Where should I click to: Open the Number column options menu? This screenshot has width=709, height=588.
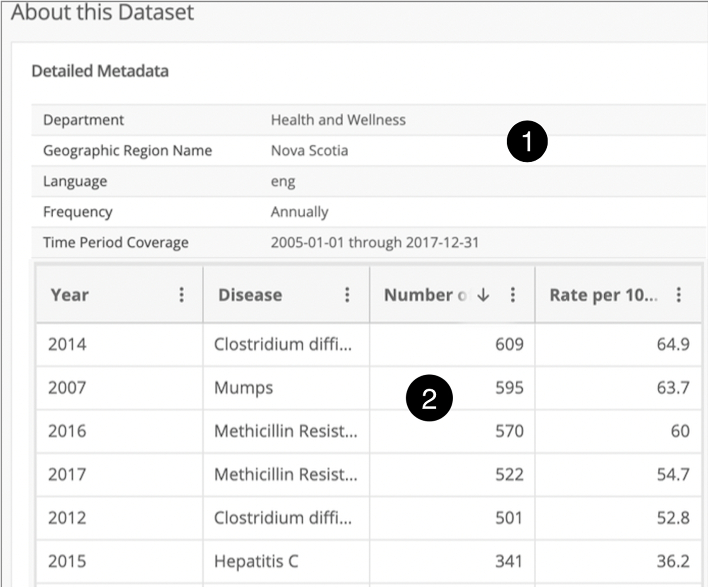tap(512, 295)
